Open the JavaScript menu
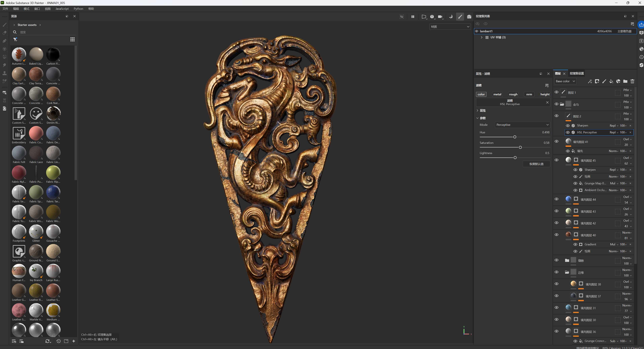Screen dimensions: 644x349 [62, 9]
